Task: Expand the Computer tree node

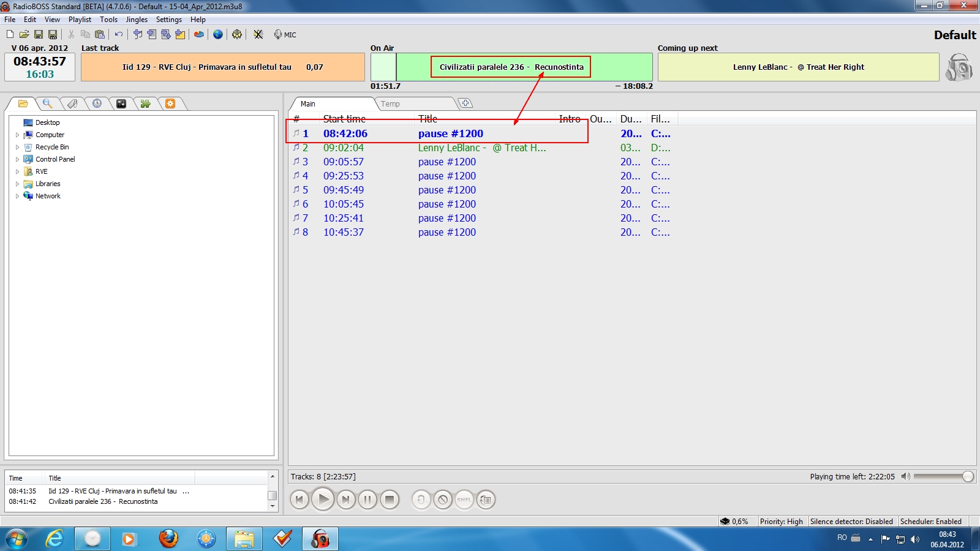Action: (x=17, y=135)
